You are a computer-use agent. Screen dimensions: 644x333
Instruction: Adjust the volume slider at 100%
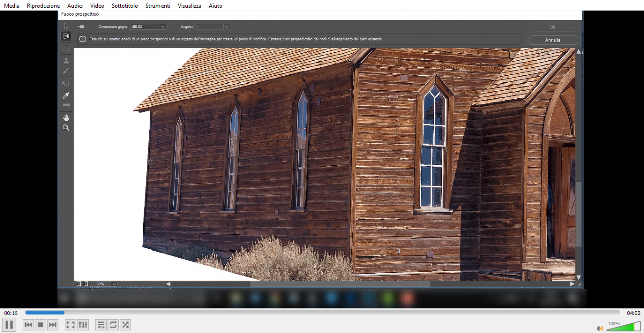tap(624, 327)
